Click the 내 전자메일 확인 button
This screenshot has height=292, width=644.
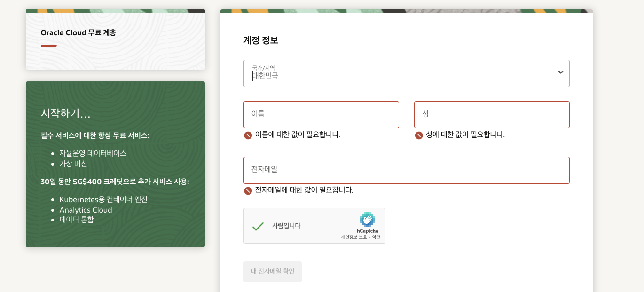pyautogui.click(x=273, y=272)
